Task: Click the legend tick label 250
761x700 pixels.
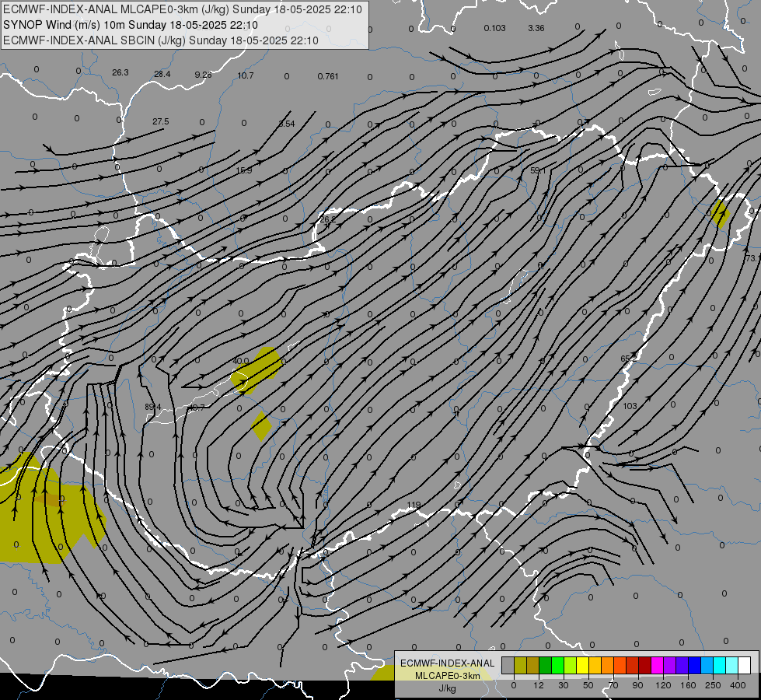Action: pos(713,685)
